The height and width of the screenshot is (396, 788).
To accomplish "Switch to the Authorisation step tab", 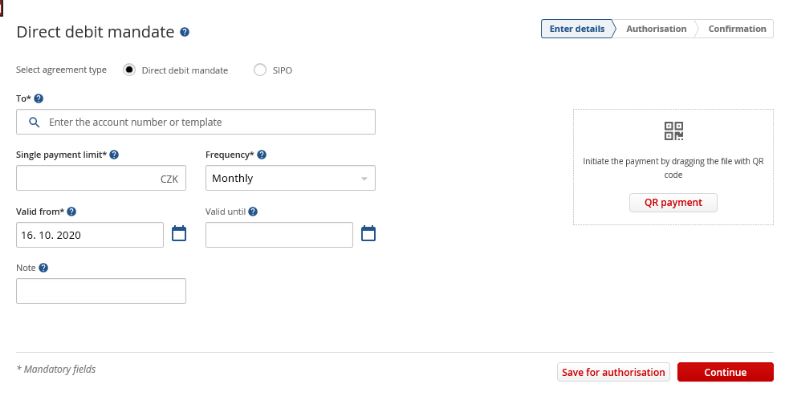I will (656, 29).
